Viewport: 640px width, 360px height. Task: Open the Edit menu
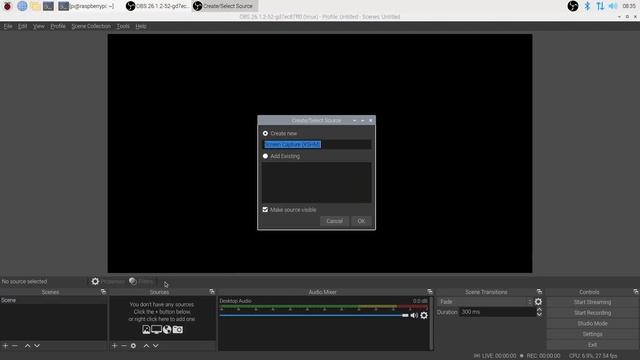(22, 26)
